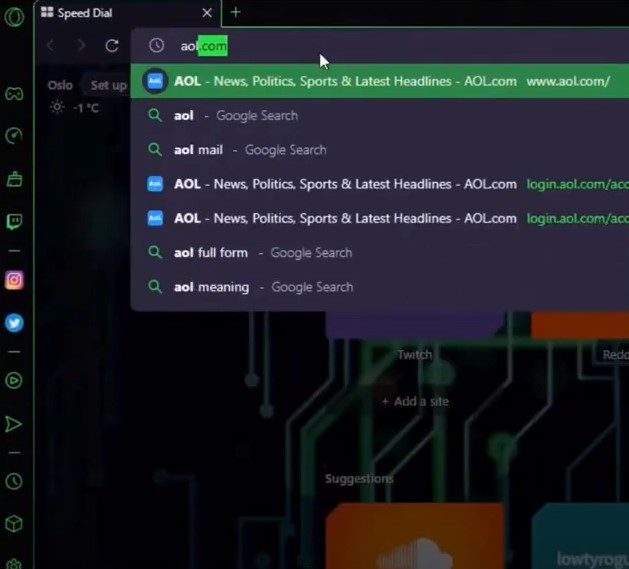Open a new tab with plus button
The image size is (629, 569).
[x=235, y=12]
